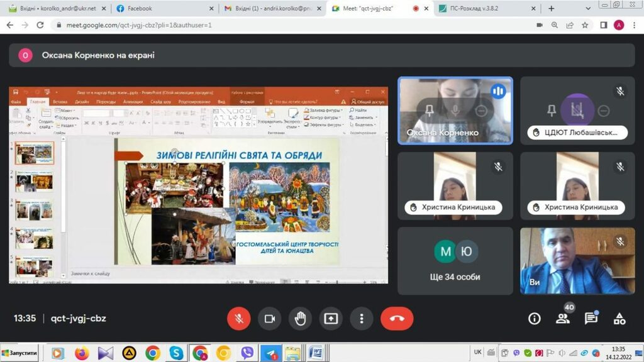
Task: Leave the call with the red hang-up button
Action: [397, 319]
